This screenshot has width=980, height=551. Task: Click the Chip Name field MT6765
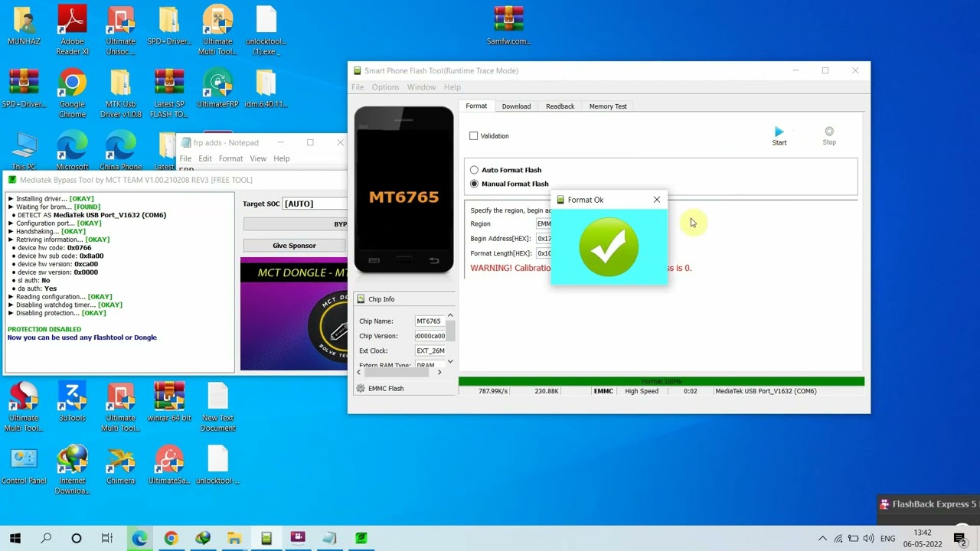430,321
